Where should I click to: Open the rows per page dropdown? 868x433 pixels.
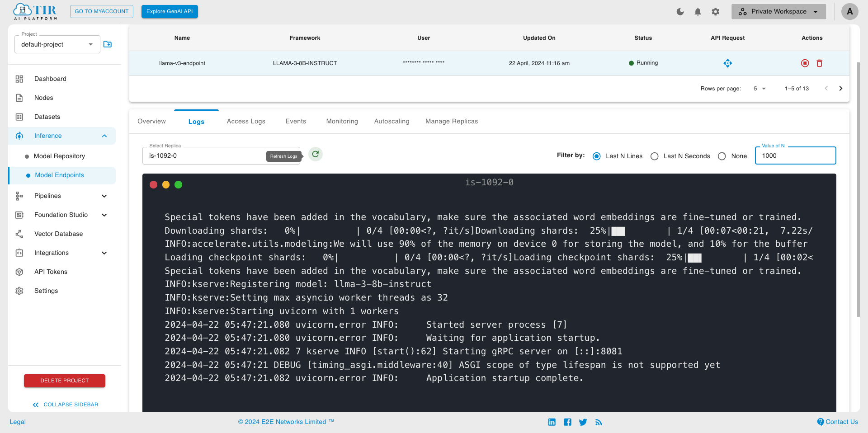pos(759,89)
